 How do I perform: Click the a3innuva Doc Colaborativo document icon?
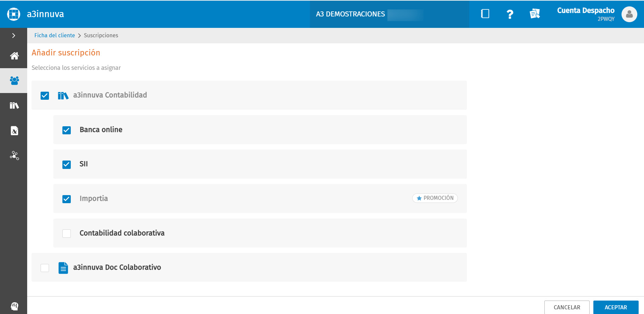click(x=63, y=268)
